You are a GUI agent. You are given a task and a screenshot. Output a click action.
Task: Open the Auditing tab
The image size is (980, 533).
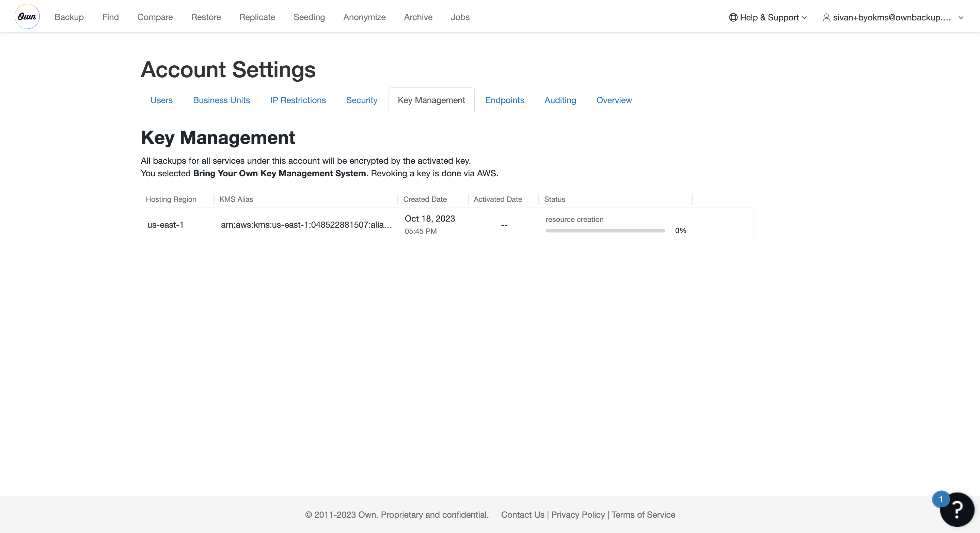click(x=560, y=100)
